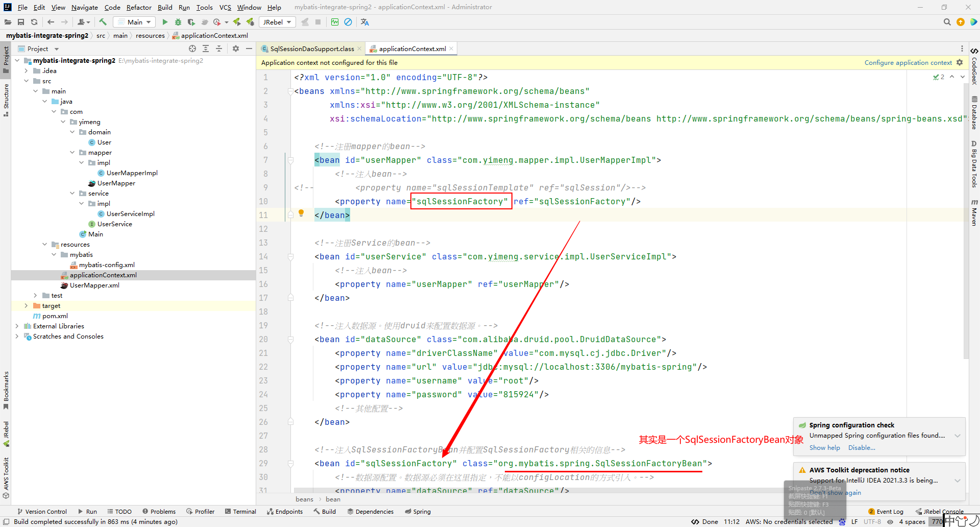Click the orange update notification icon
Screen dimensions: 980x527
pyautogui.click(x=961, y=22)
